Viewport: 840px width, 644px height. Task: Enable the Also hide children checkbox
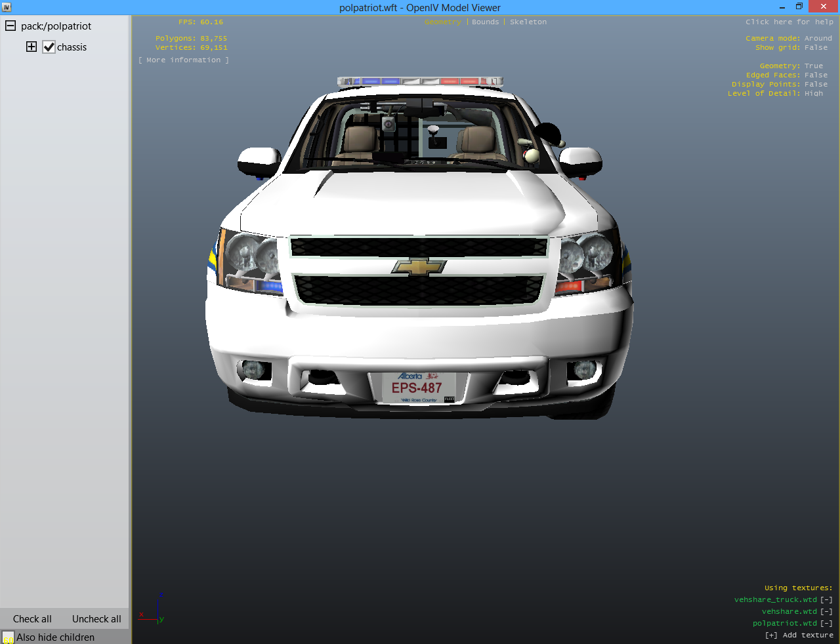(x=8, y=637)
